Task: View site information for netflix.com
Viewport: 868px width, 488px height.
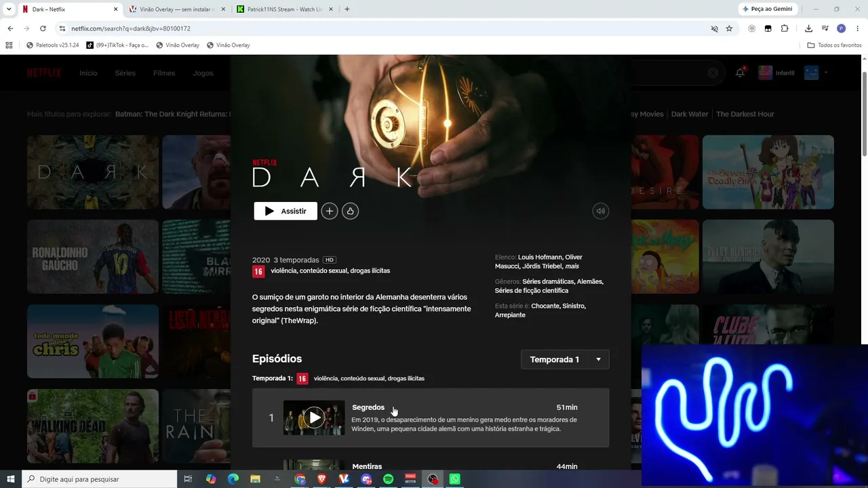Action: pyautogui.click(x=62, y=28)
